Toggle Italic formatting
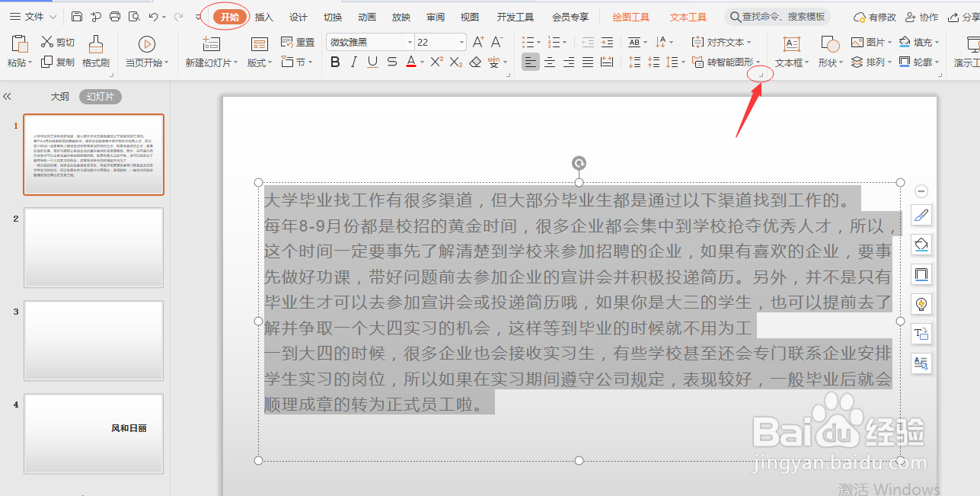Viewport: 980px width, 496px height. (x=354, y=62)
